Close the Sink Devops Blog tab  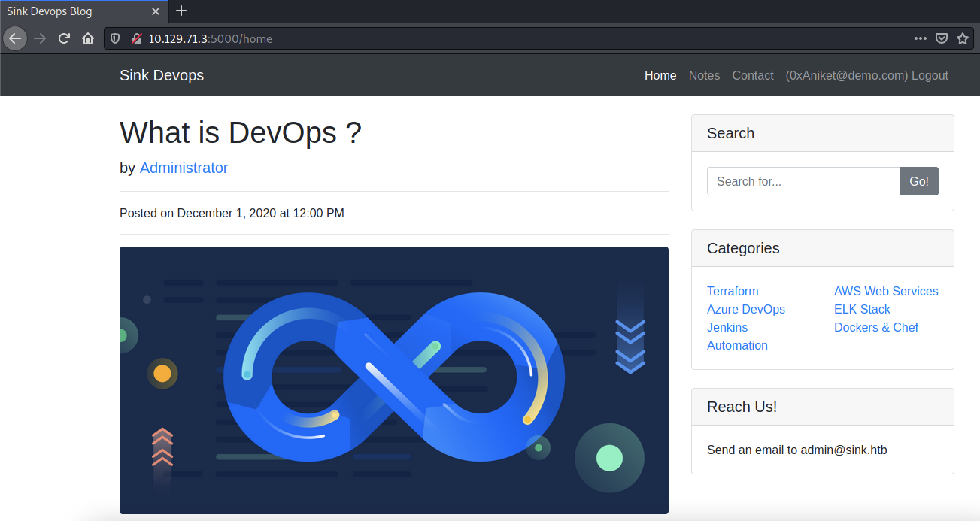click(x=155, y=11)
